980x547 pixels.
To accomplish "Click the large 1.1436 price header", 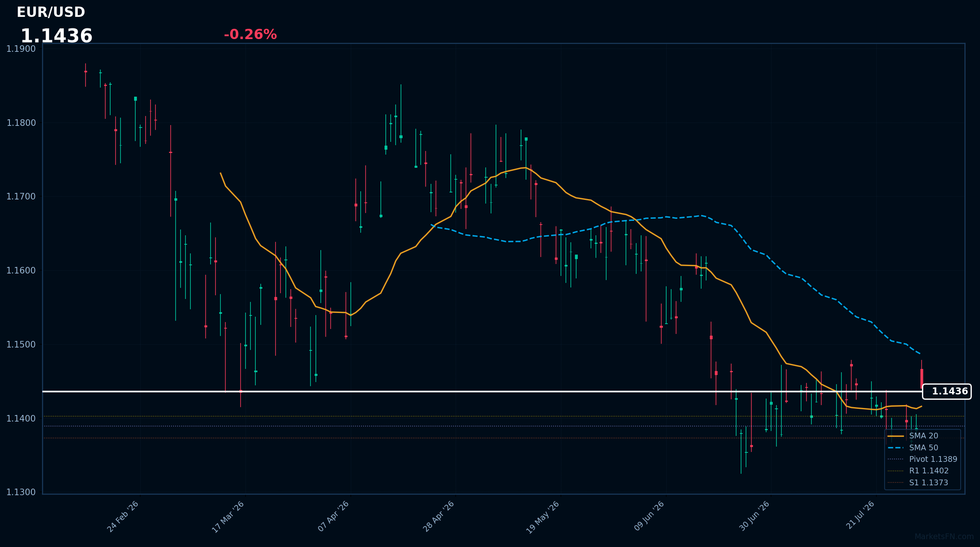I will tap(56, 36).
